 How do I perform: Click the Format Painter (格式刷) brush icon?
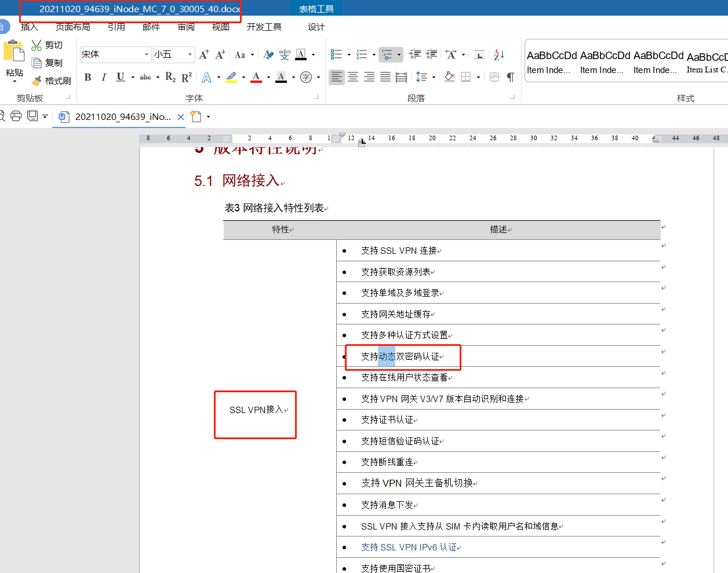click(38, 81)
